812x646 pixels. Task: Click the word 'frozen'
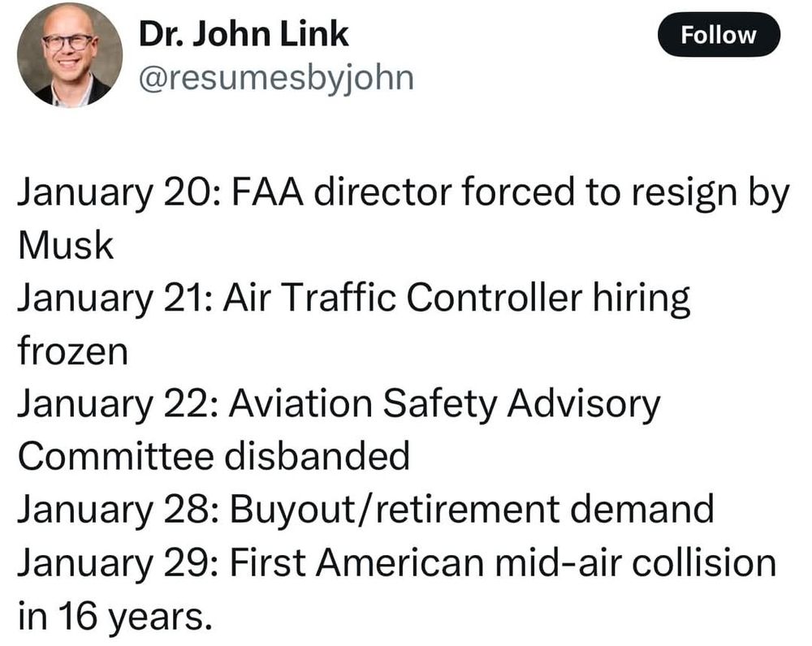72,352
